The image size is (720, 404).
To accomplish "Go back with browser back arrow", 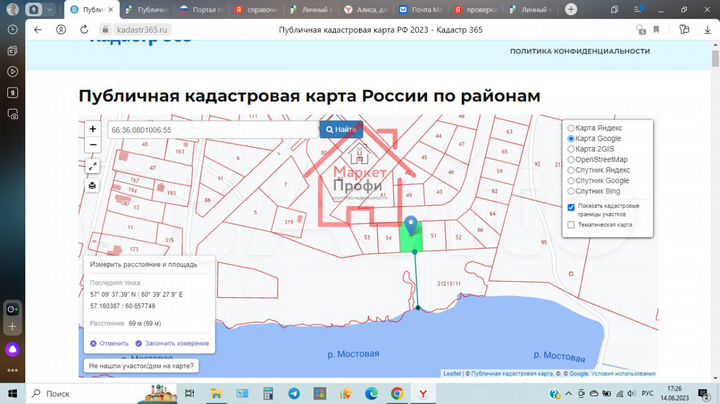I will [38, 29].
